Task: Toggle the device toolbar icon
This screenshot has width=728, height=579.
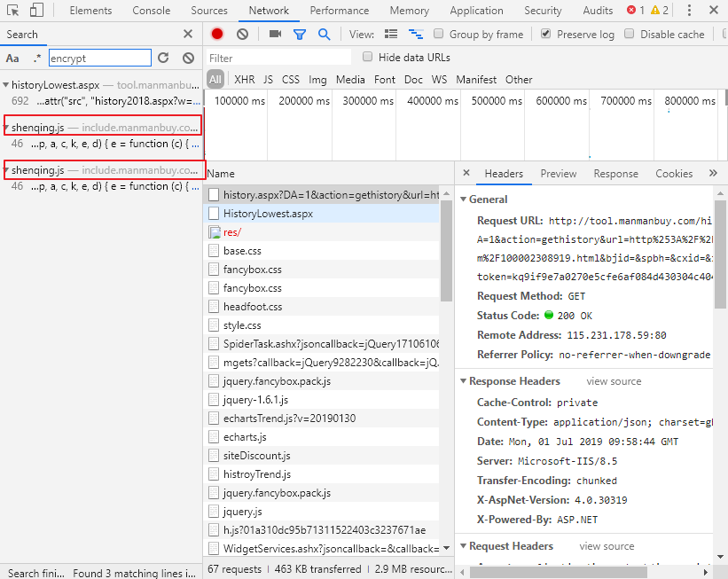Action: [x=36, y=11]
